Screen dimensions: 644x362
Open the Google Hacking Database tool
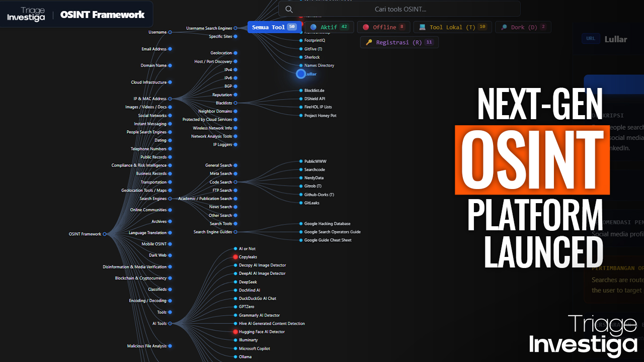pyautogui.click(x=327, y=224)
